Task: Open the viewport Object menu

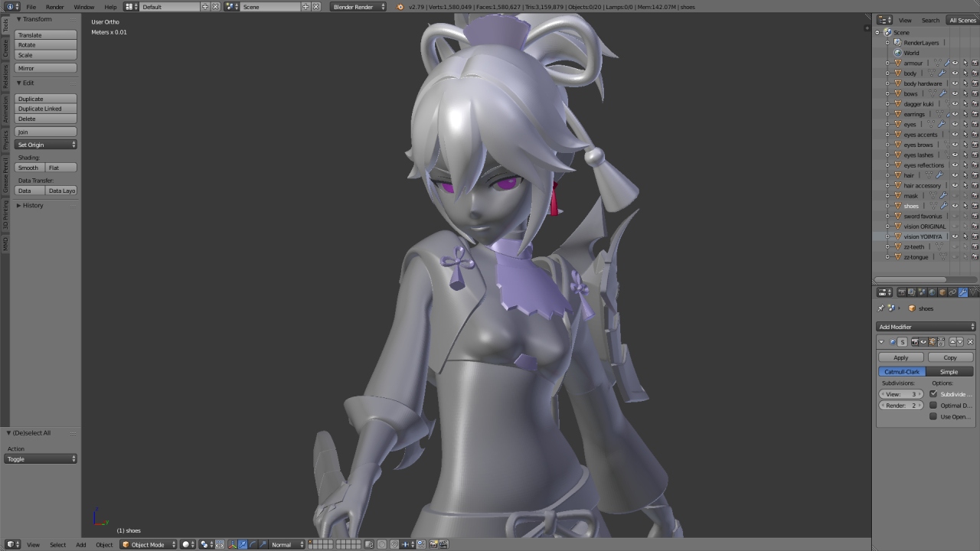Action: 104,544
